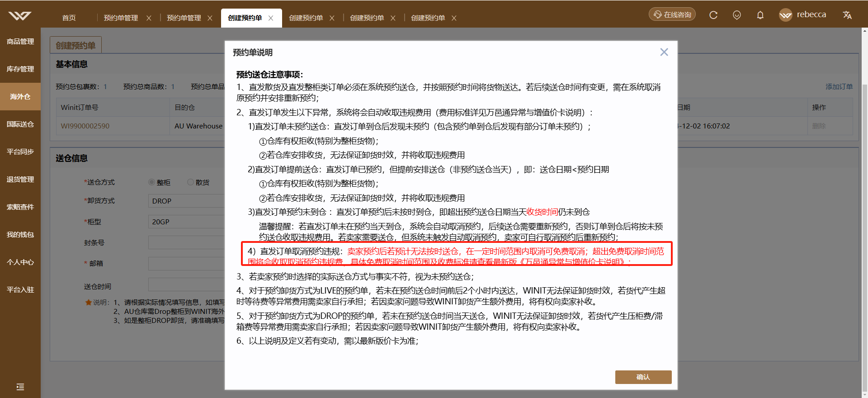Click the rebecca user avatar
The width and height of the screenshot is (868, 398).
786,15
